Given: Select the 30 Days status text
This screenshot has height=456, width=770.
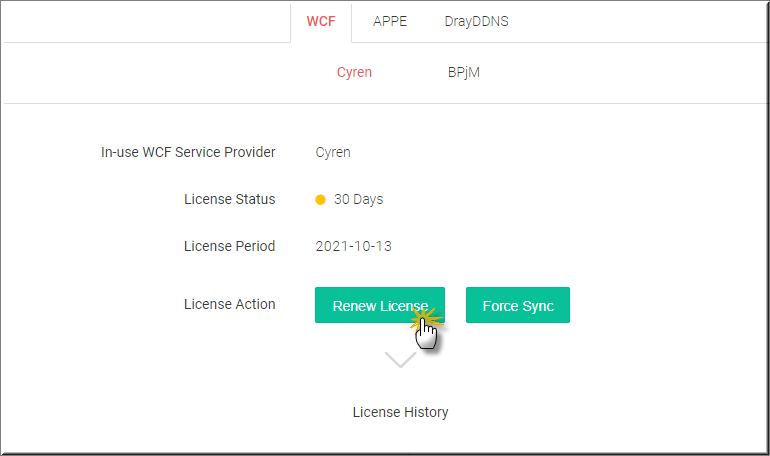Looking at the screenshot, I should pyautogui.click(x=358, y=199).
